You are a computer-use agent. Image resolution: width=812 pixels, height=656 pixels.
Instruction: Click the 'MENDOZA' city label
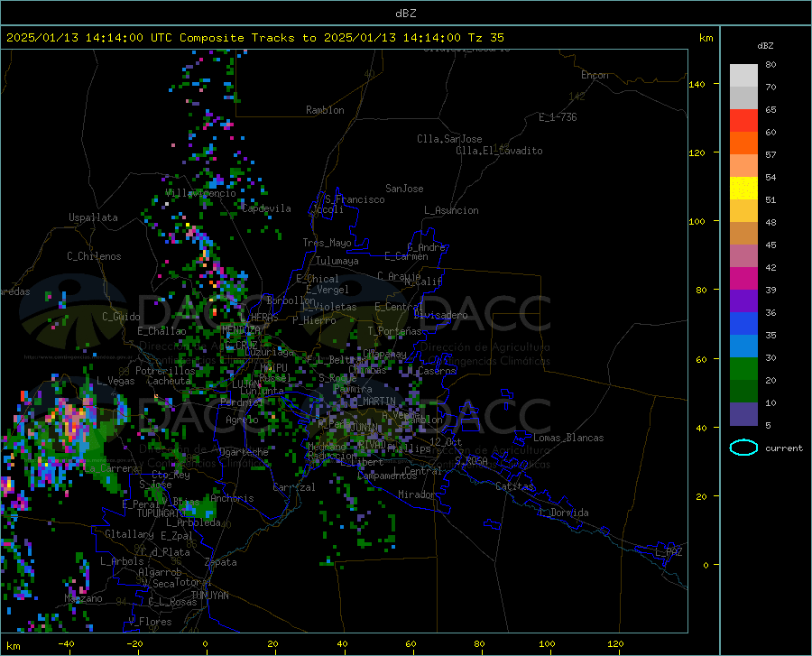(241, 329)
